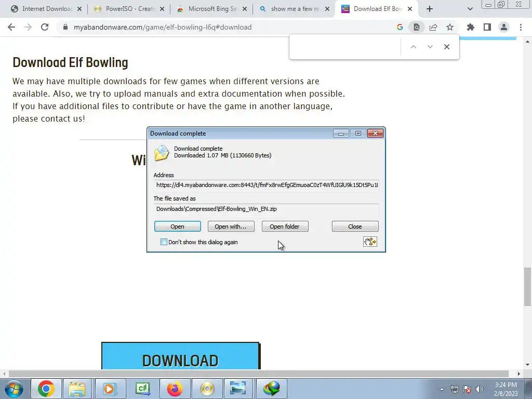The height and width of the screenshot is (399, 532).
Task: Close the find bar
Action: tap(446, 47)
